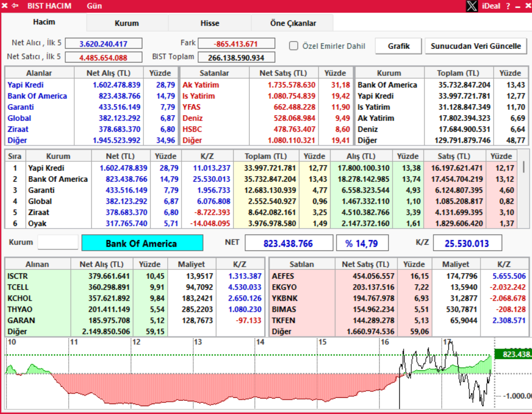Screen dimensions: 532x414
Task: Click the Net Alıcı İlk 5 value field
Action: (104, 43)
